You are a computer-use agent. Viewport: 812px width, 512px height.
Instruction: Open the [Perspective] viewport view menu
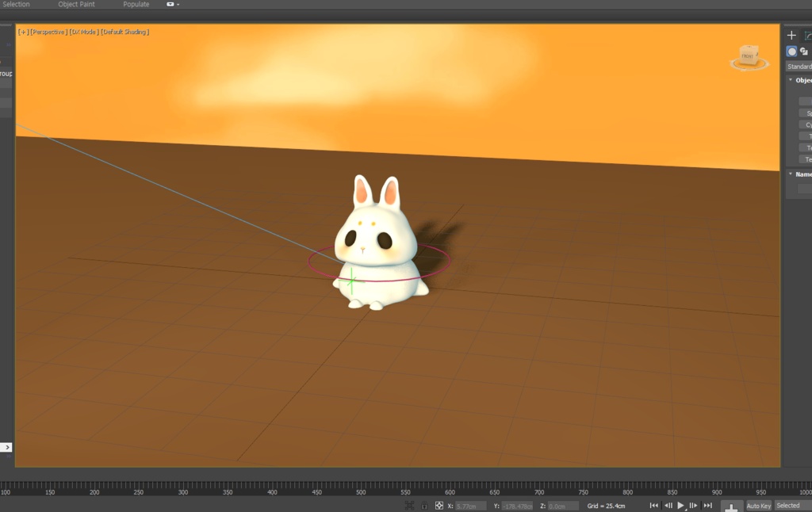coord(48,32)
